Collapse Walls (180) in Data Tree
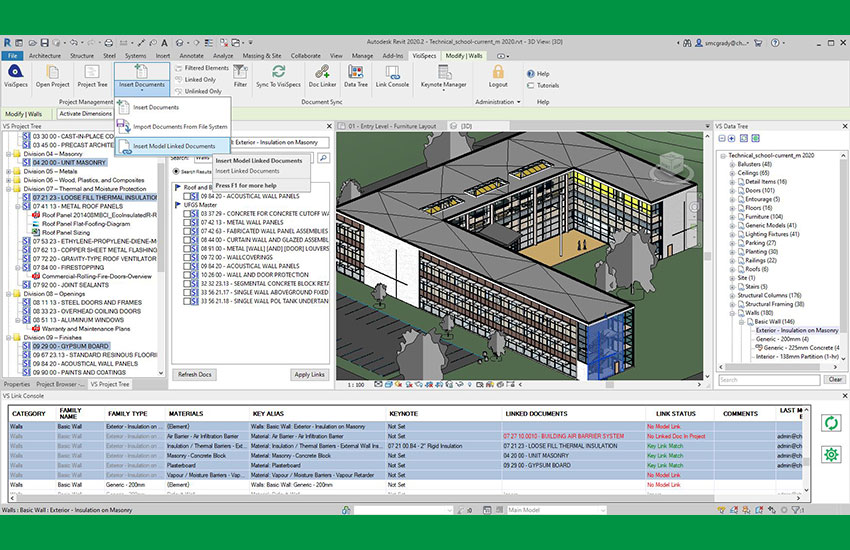 point(732,313)
